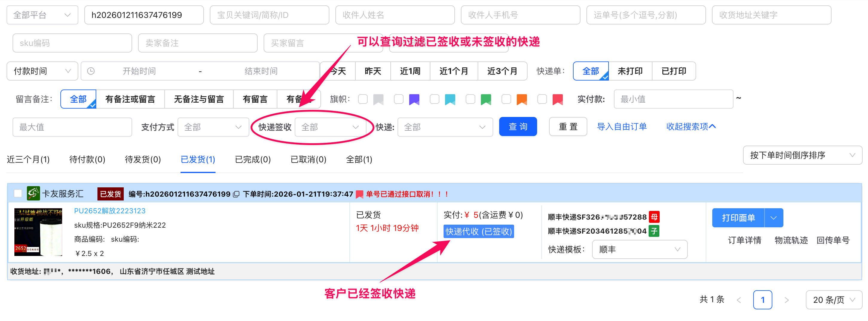Click the green 子 waybill badge
Screen dimensions: 868x321
(x=654, y=231)
